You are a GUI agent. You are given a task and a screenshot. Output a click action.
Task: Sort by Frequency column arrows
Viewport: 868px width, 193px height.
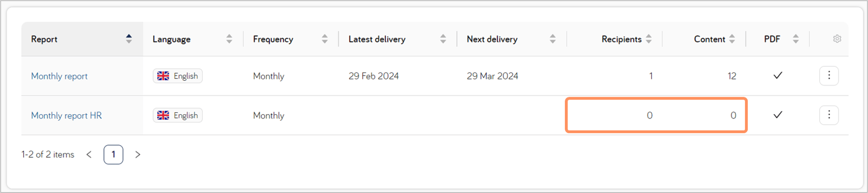pos(325,39)
